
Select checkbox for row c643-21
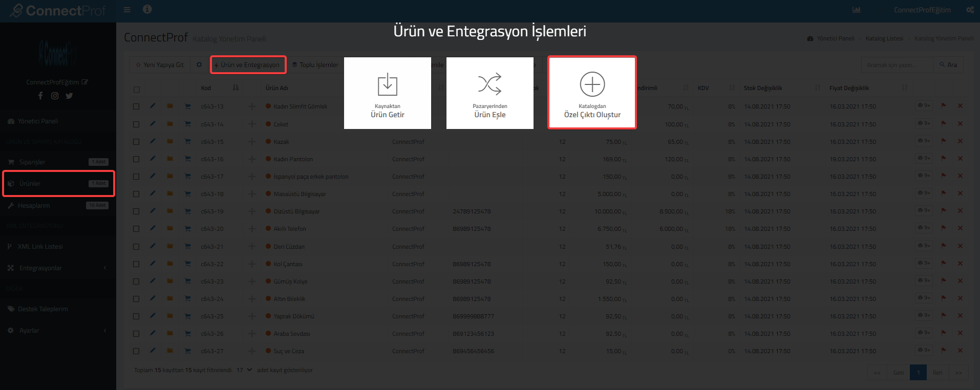(x=136, y=247)
